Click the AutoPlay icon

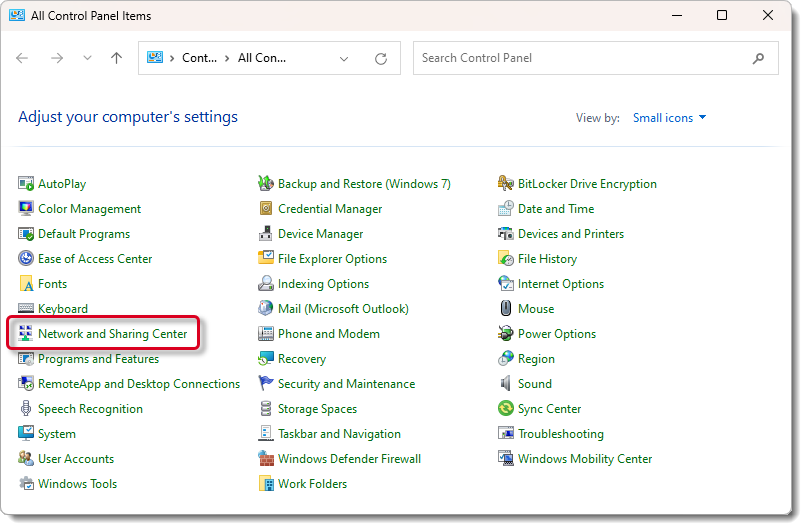(26, 184)
